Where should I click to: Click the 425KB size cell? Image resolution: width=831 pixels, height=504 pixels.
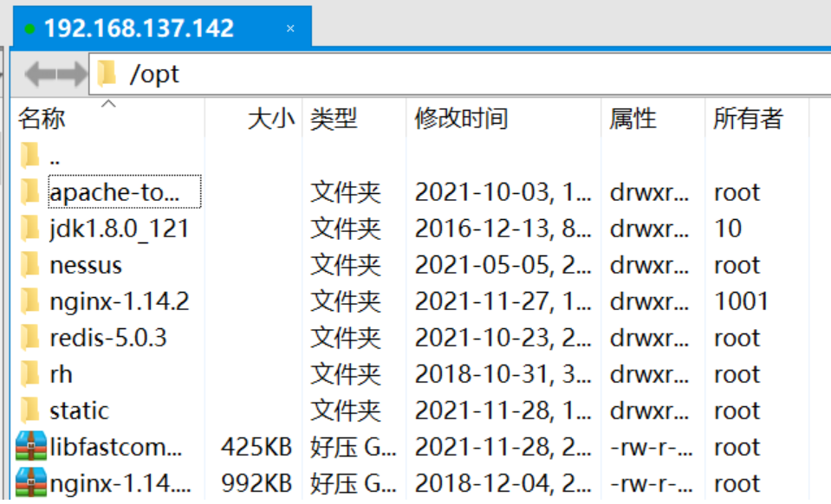pos(256,448)
